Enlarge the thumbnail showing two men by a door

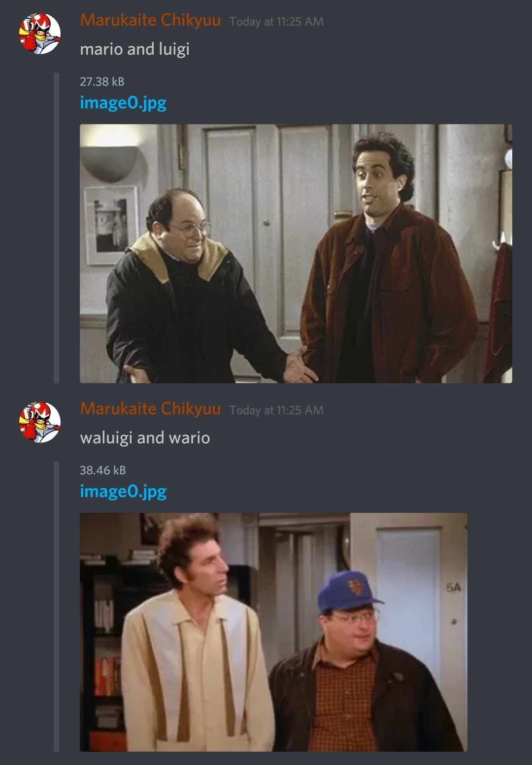tap(296, 254)
